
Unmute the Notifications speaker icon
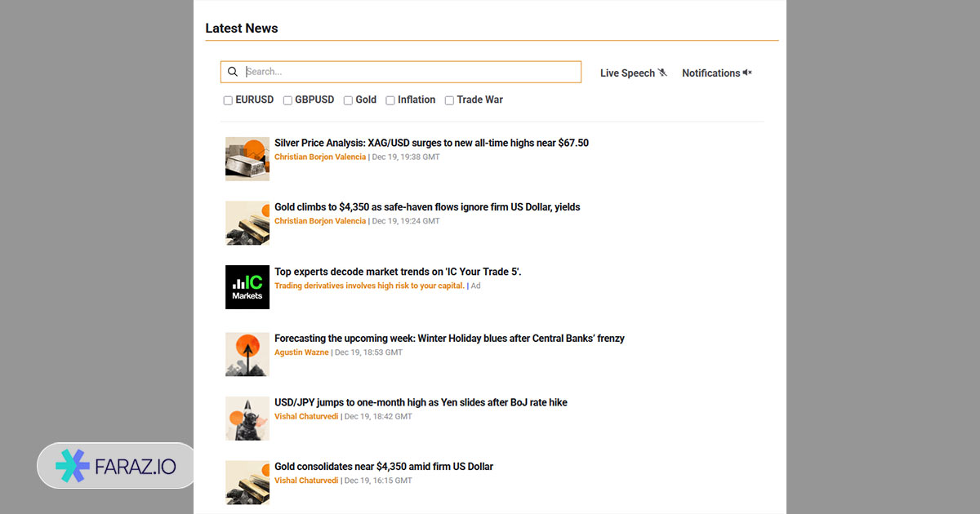point(746,73)
